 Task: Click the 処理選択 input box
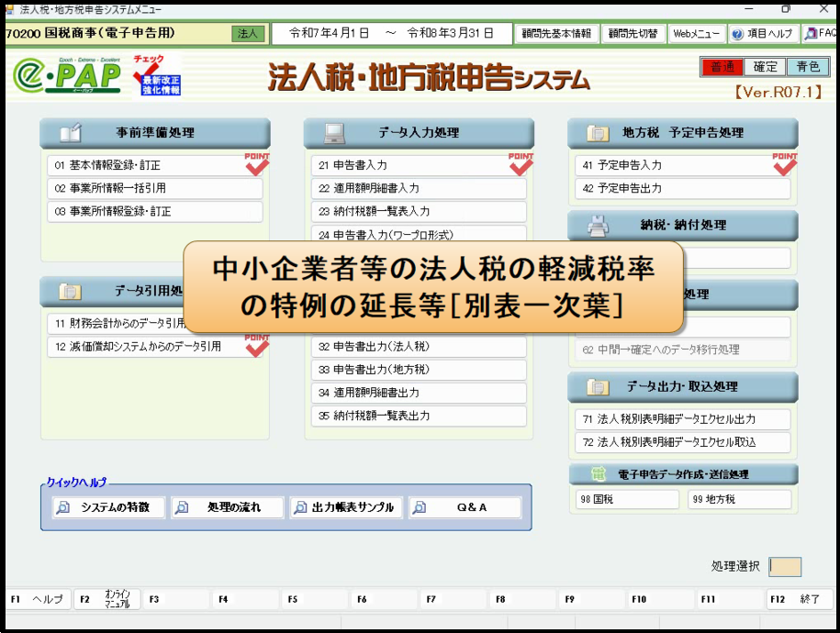coord(785,567)
